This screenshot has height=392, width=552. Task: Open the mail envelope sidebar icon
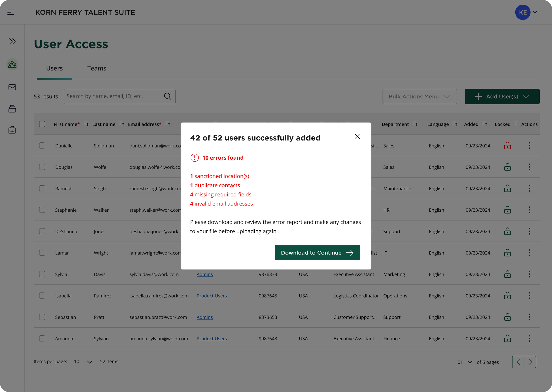(x=12, y=87)
